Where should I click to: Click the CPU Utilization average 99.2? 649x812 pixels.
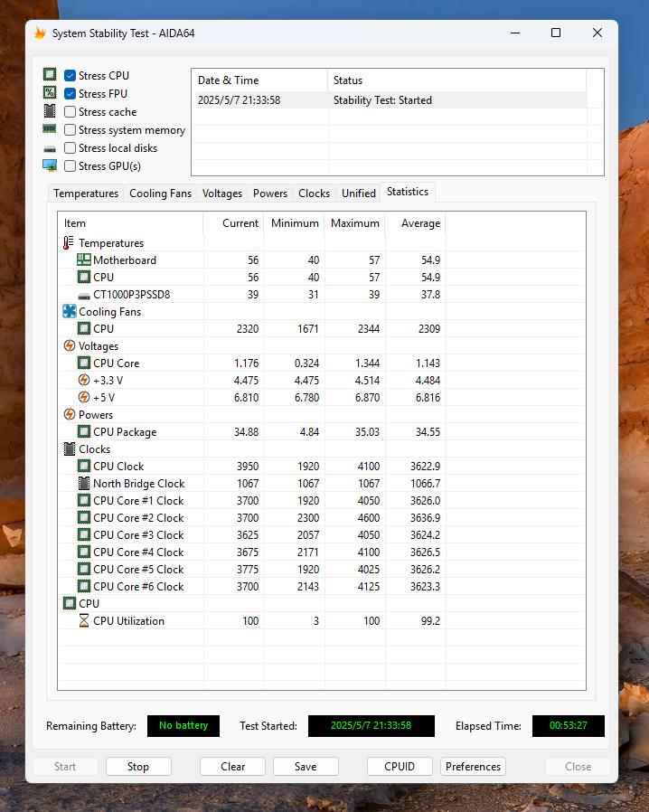pos(430,621)
